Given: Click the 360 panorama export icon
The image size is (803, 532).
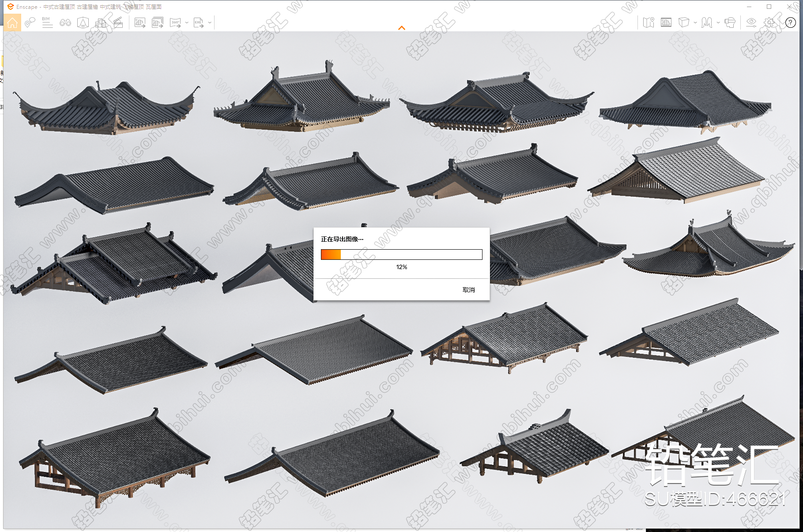Looking at the screenshot, I should tap(175, 22).
